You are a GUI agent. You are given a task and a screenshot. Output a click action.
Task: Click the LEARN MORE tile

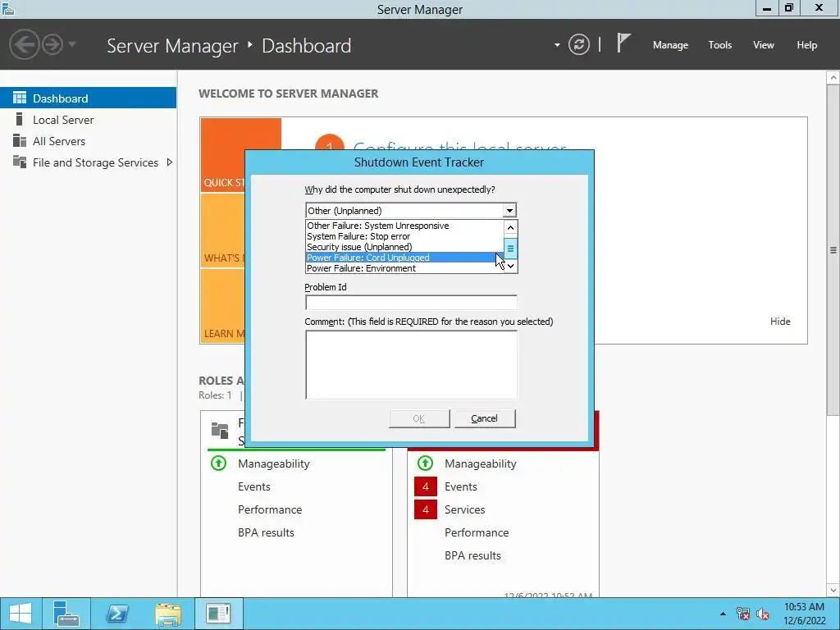point(222,306)
